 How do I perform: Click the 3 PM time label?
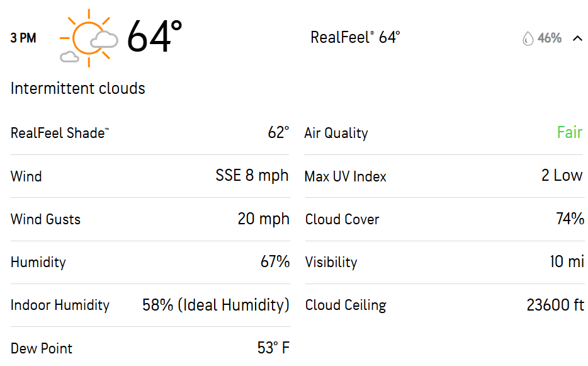(23, 38)
